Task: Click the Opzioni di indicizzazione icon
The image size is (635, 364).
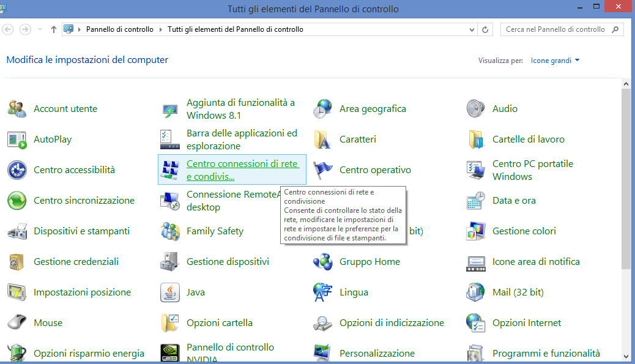Action: [323, 323]
